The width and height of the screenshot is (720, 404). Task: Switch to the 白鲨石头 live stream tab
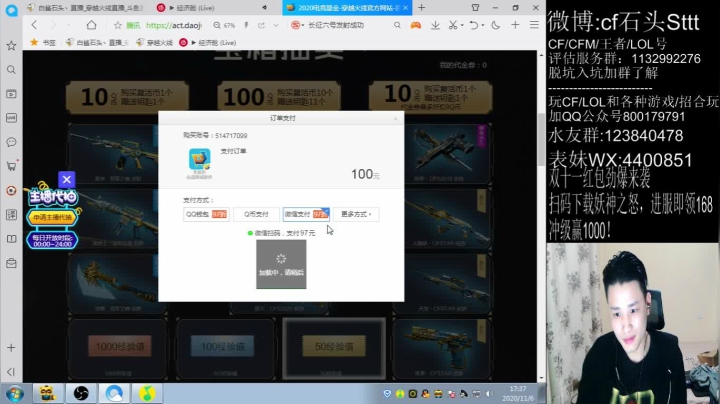click(x=85, y=8)
